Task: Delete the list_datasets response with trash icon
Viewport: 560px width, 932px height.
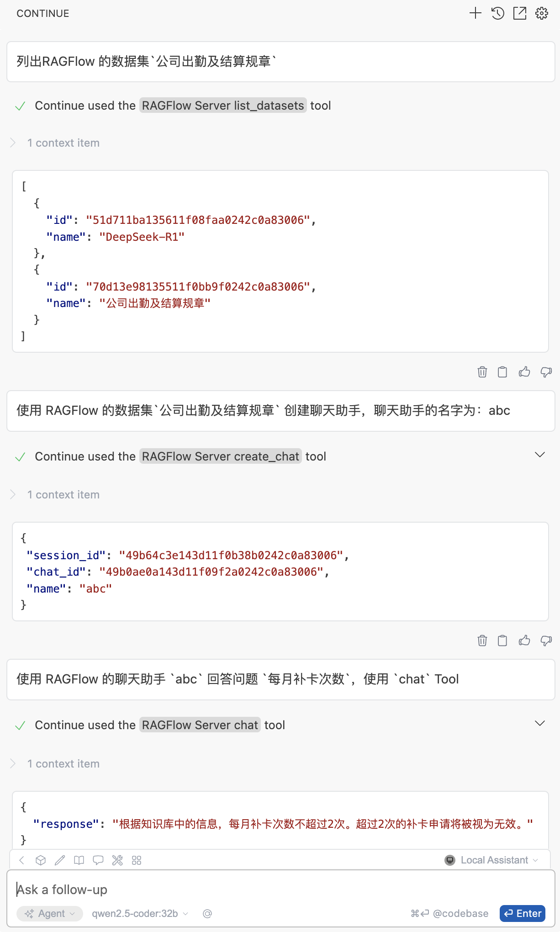Action: point(482,372)
